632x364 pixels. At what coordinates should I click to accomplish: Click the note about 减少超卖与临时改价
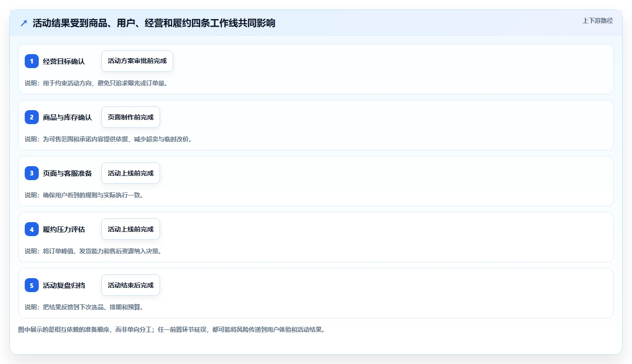tap(108, 139)
